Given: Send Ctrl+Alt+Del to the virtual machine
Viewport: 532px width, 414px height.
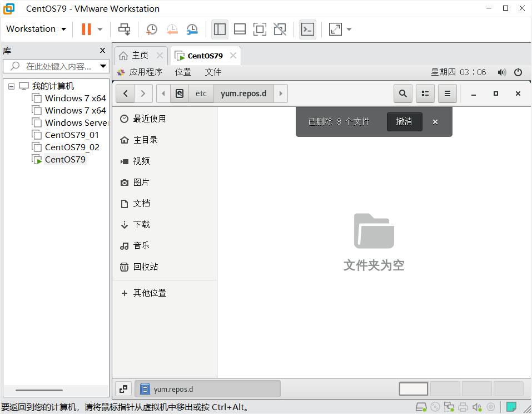Looking at the screenshot, I should [x=124, y=29].
